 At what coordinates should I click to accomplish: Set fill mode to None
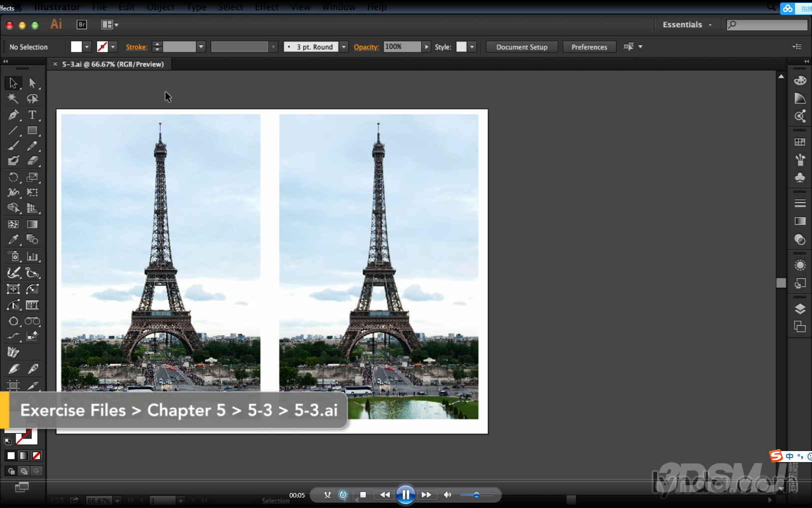[x=36, y=456]
